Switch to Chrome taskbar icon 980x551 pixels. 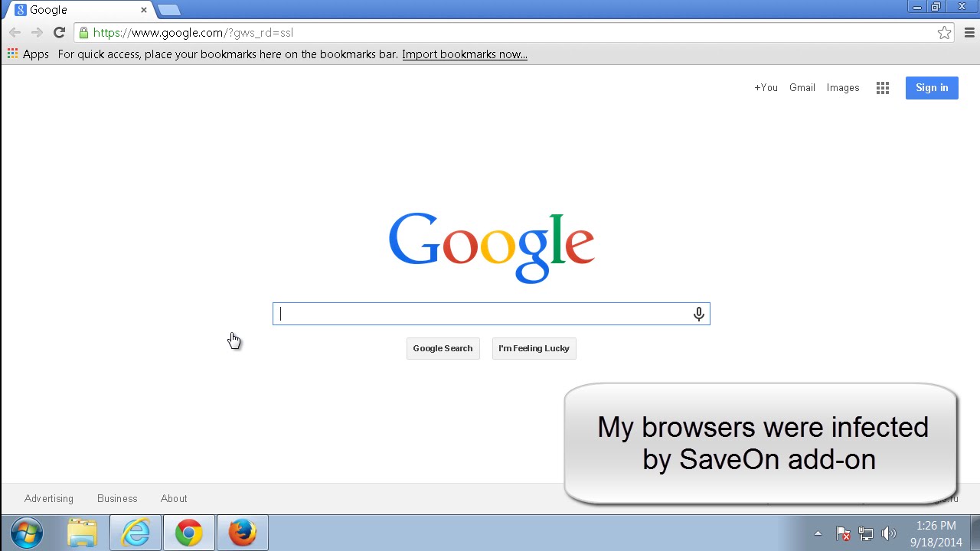(x=189, y=533)
